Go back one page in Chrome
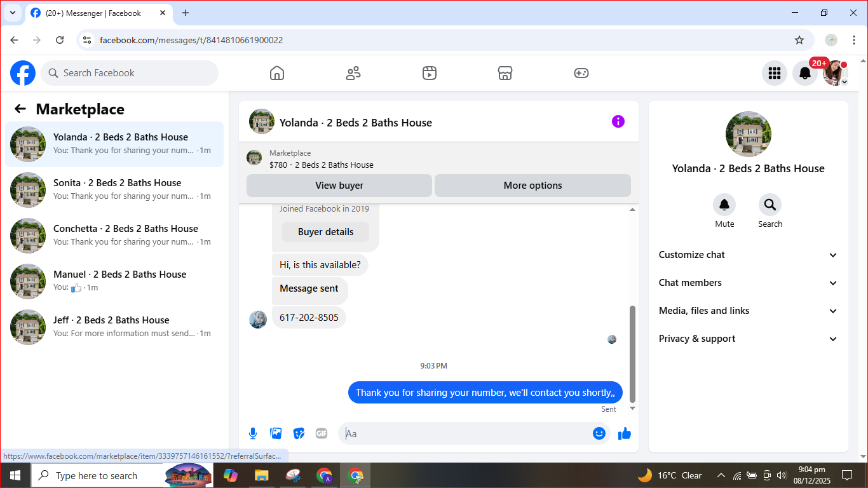Image resolution: width=868 pixels, height=488 pixels. click(x=14, y=40)
